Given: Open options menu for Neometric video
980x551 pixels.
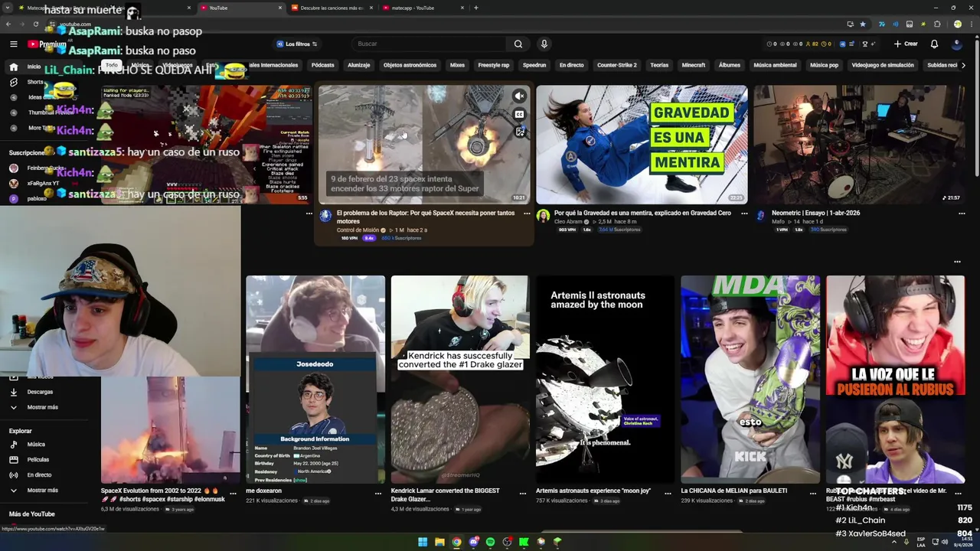Looking at the screenshot, I should click(x=962, y=214).
